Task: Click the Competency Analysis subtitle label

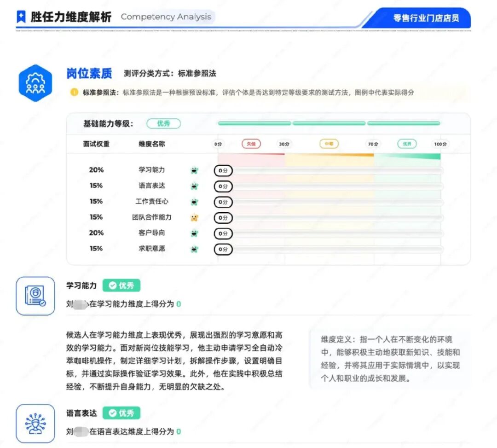Action: 166,17
